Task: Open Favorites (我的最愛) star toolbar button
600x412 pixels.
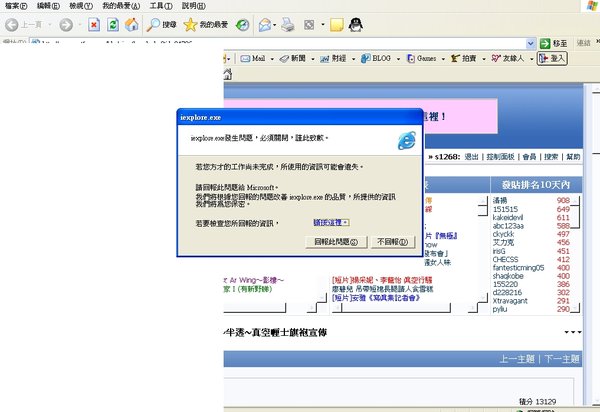Action: coord(205,25)
